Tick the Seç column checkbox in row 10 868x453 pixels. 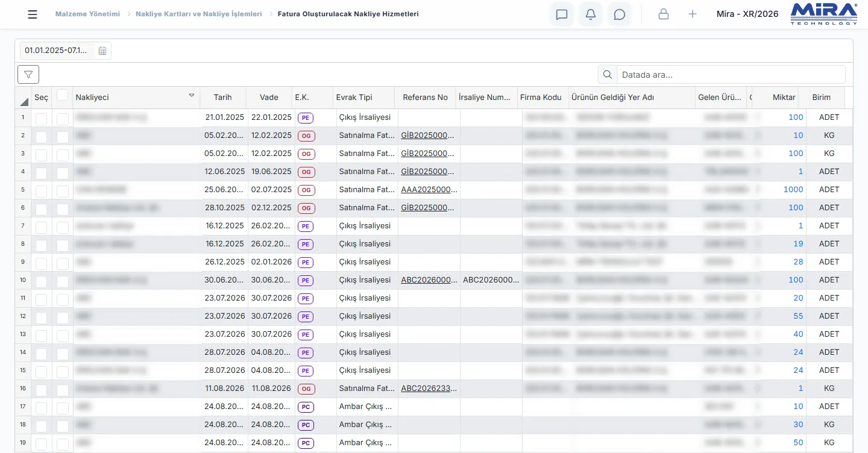click(x=41, y=282)
